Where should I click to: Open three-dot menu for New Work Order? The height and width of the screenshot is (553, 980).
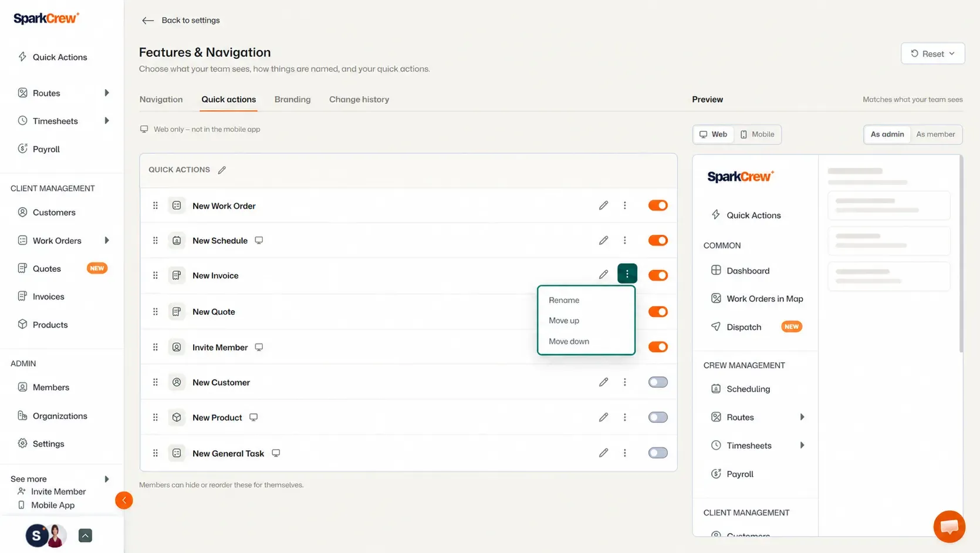pyautogui.click(x=624, y=205)
